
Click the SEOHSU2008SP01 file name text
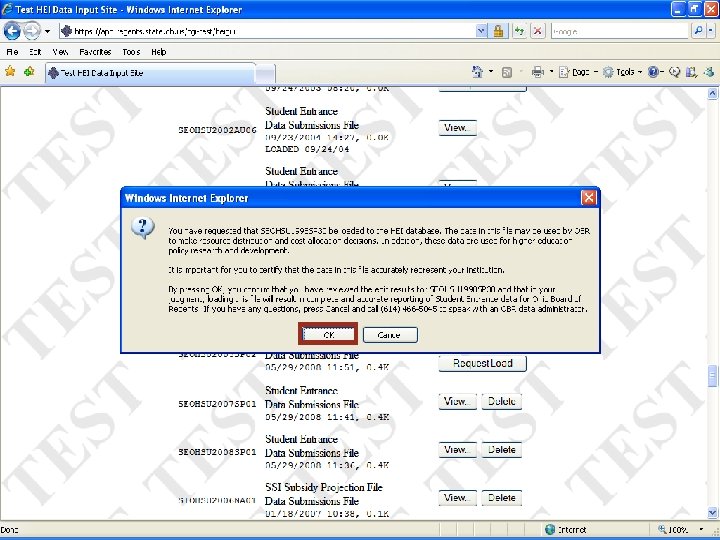pyautogui.click(x=217, y=452)
